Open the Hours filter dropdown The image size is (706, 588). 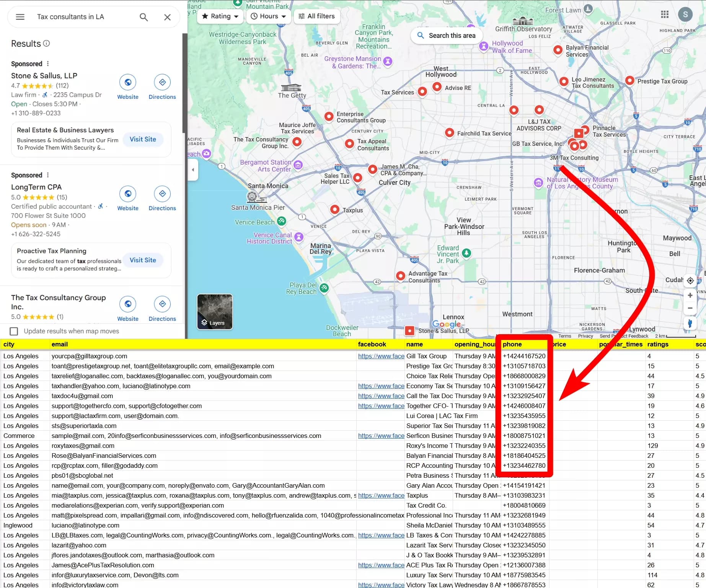(268, 16)
